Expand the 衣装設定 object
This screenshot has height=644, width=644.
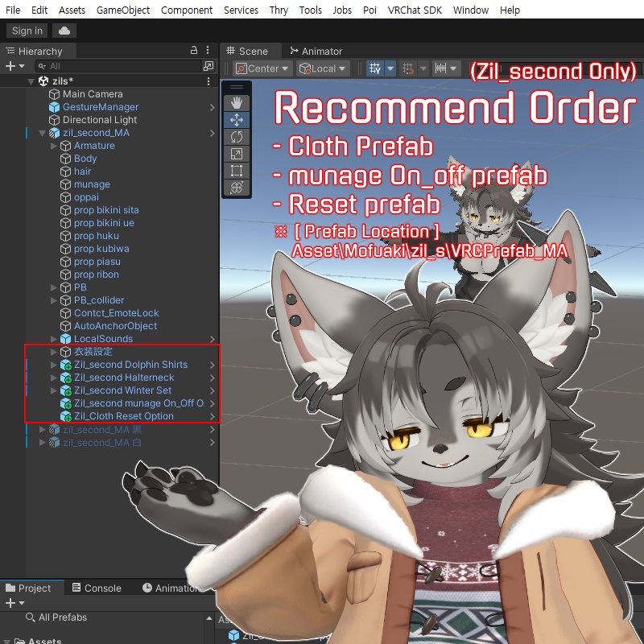click(53, 352)
